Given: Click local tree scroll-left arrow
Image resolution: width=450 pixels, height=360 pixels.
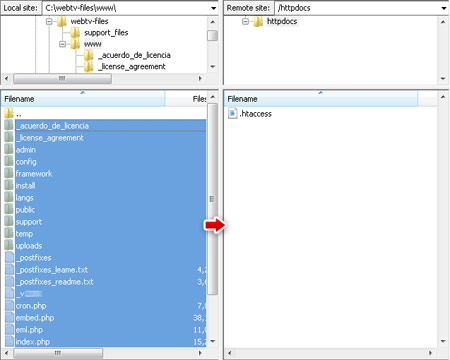Looking at the screenshot, I should (6, 78).
